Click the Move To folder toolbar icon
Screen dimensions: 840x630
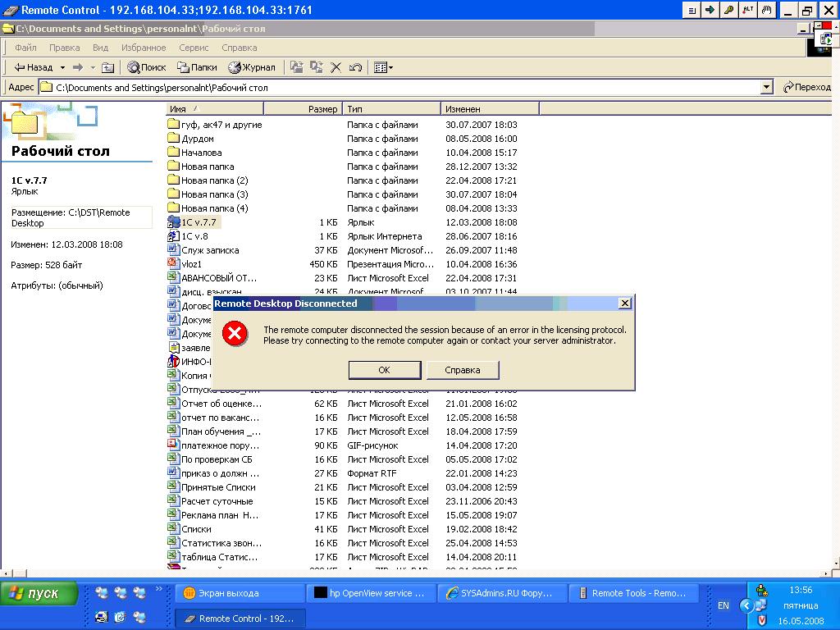point(296,67)
